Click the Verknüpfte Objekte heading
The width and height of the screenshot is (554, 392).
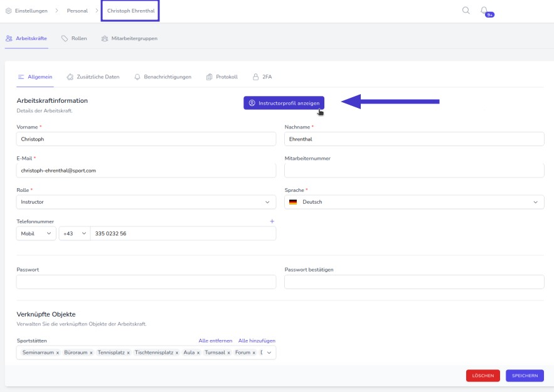tap(46, 314)
